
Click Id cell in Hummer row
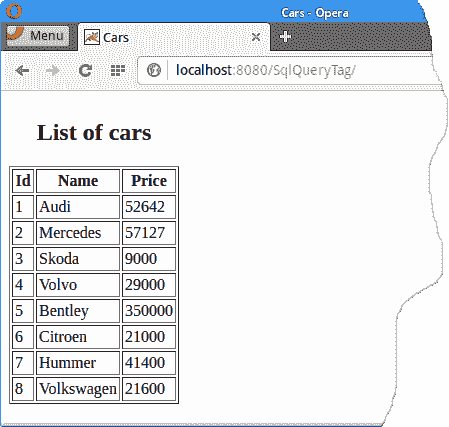23,363
